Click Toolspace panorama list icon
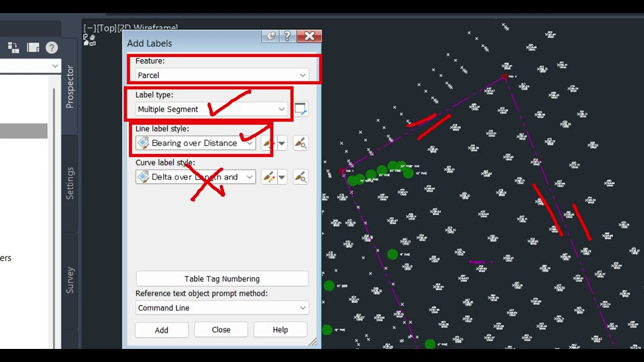Image resolution: width=644 pixels, height=362 pixels. [33, 48]
